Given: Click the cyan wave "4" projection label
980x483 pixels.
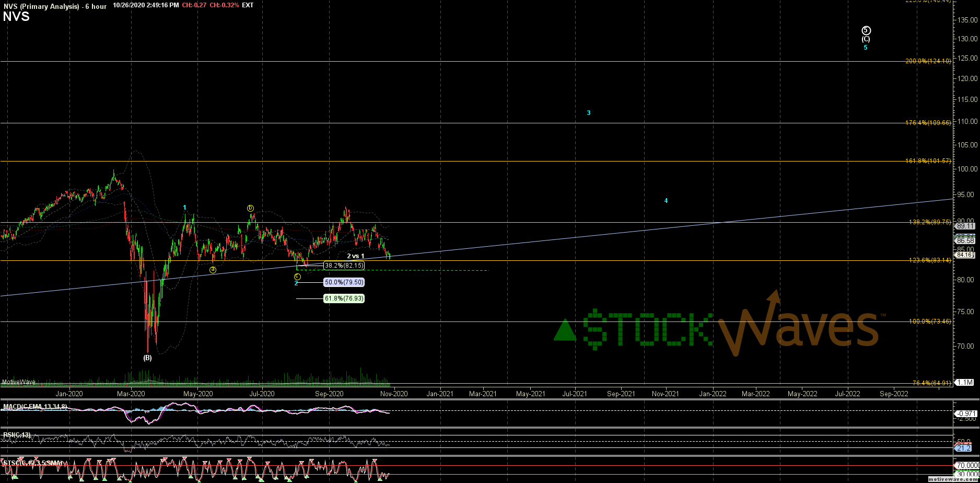Looking at the screenshot, I should [666, 201].
